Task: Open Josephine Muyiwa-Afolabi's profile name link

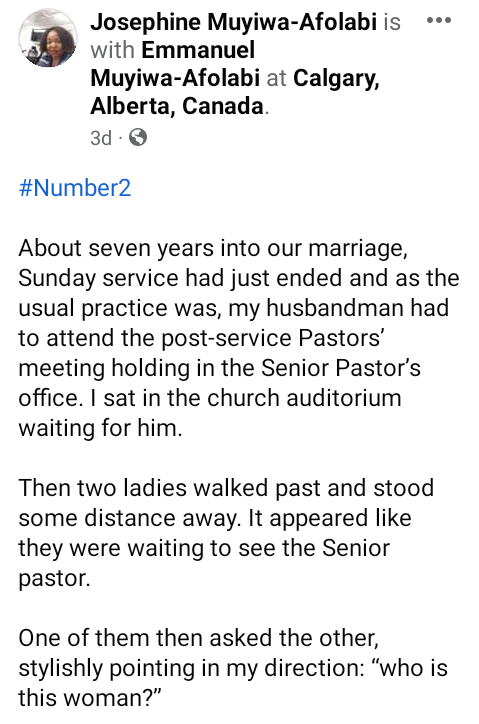Action: [x=234, y=22]
